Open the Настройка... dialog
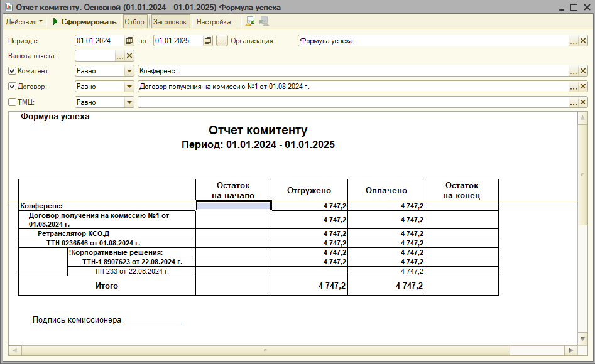This screenshot has height=364, width=595. (216, 22)
